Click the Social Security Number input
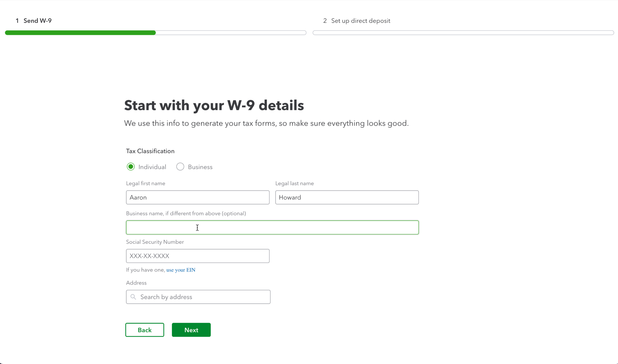Image resolution: width=618 pixels, height=364 pixels. 198,256
